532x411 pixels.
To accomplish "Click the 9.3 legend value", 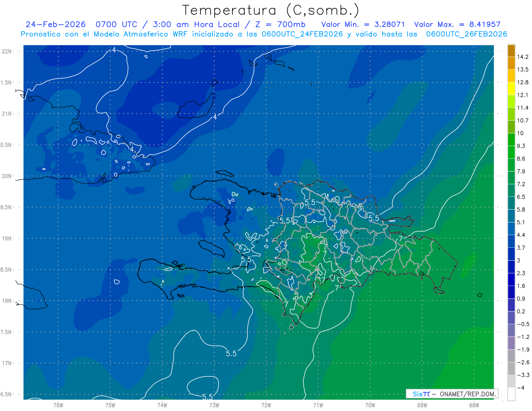I will point(521,146).
